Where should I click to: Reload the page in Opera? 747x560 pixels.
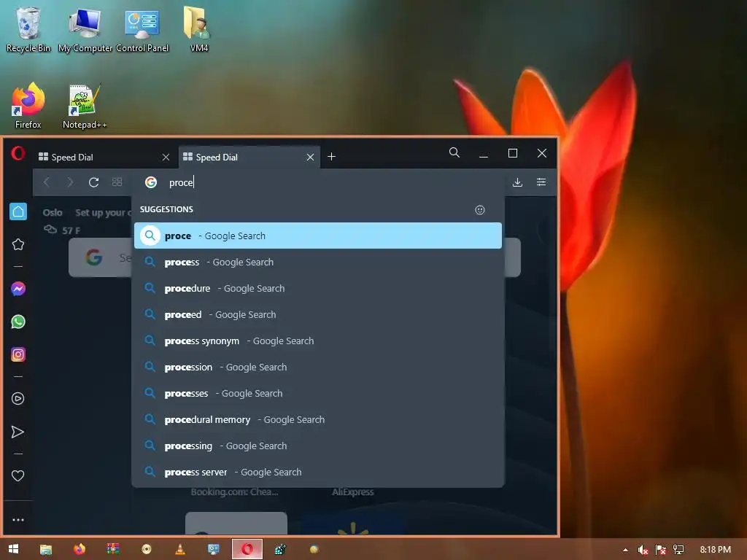94,182
